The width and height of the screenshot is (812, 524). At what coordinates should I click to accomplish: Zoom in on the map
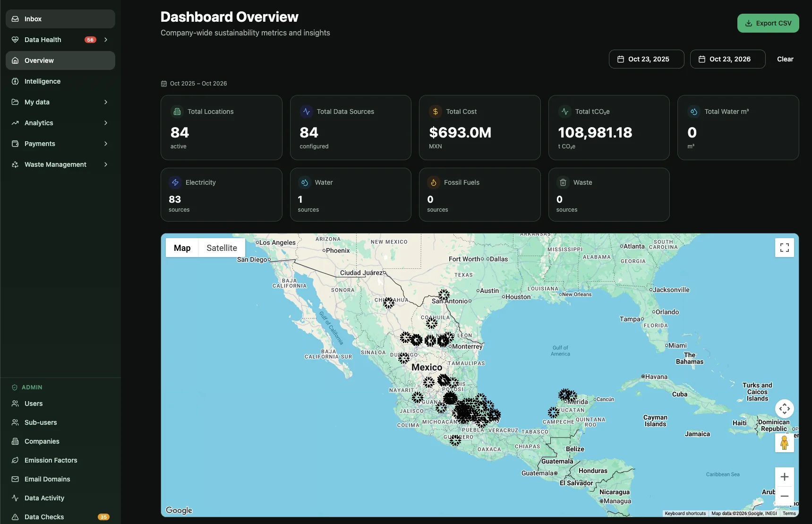(x=785, y=477)
